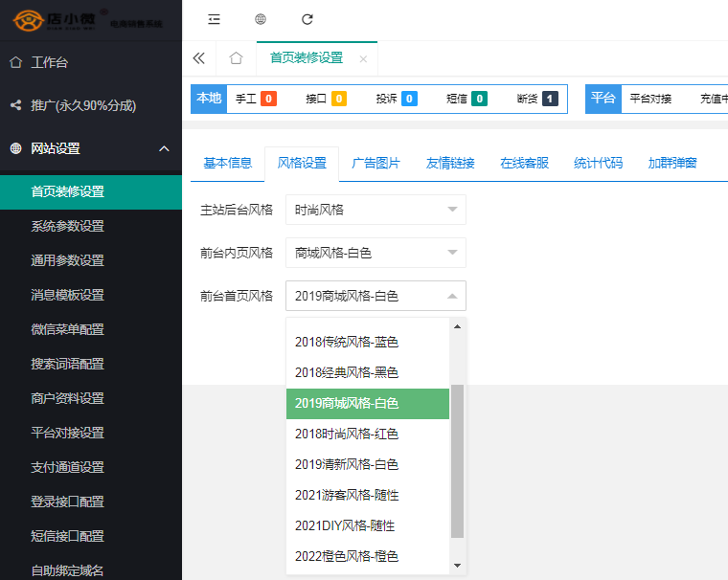
Task: Collapse the sidebar with the menu fold icon
Action: point(214,18)
